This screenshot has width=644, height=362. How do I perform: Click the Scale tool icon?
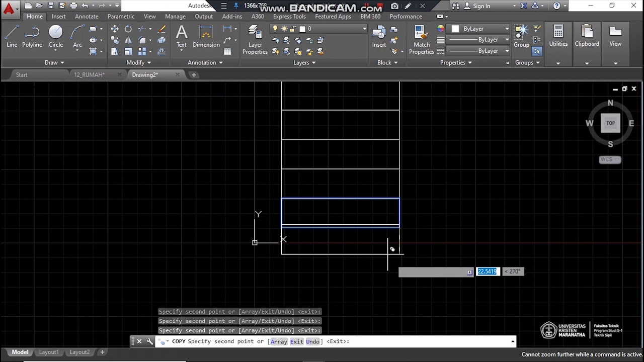click(128, 51)
